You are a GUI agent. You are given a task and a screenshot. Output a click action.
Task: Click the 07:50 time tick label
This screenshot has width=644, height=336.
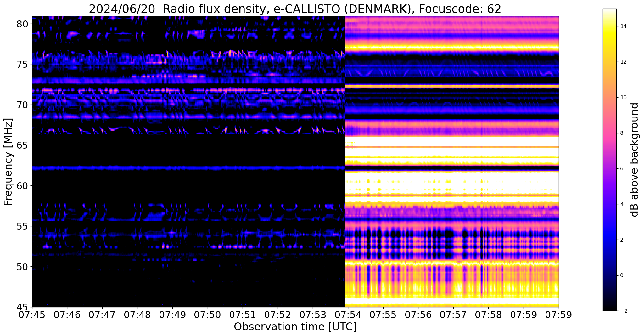(208, 316)
